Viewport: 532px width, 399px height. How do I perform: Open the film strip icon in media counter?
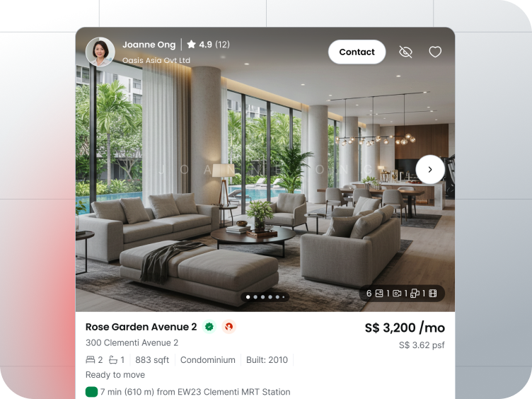point(433,293)
